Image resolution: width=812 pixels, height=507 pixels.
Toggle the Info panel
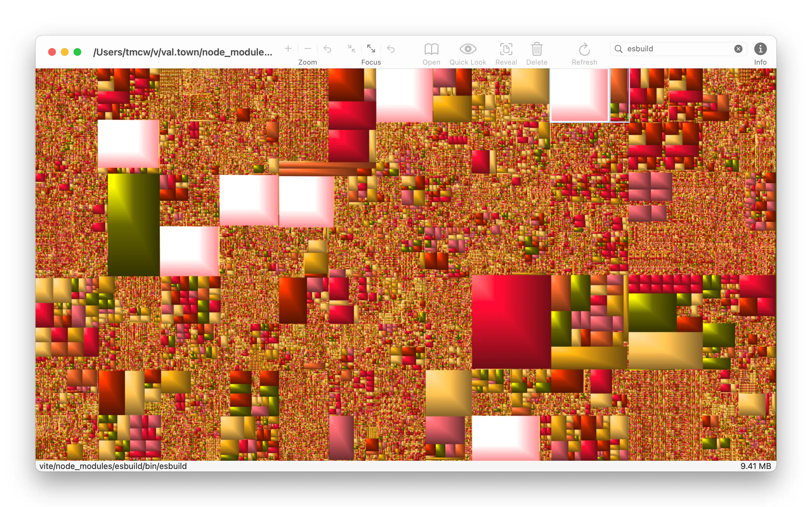(760, 49)
